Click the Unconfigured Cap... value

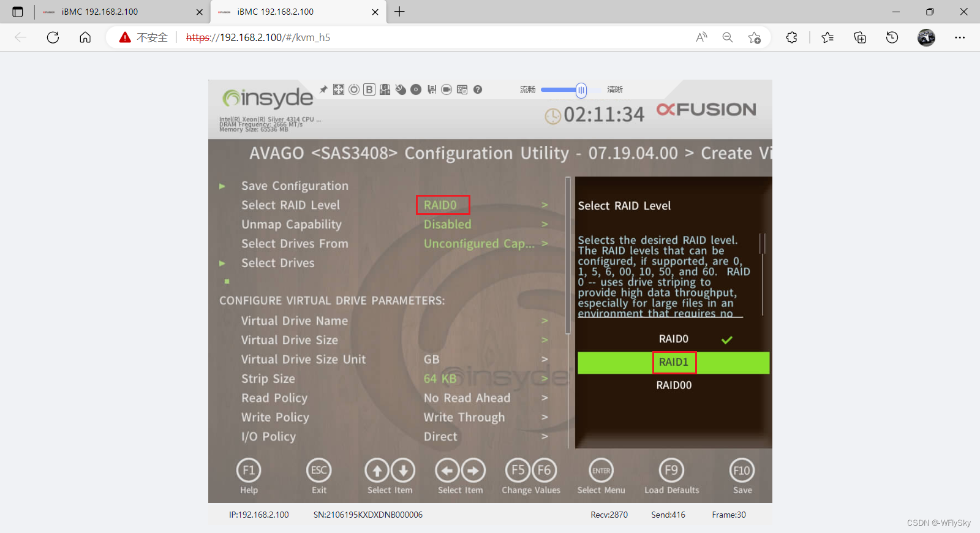[479, 244]
